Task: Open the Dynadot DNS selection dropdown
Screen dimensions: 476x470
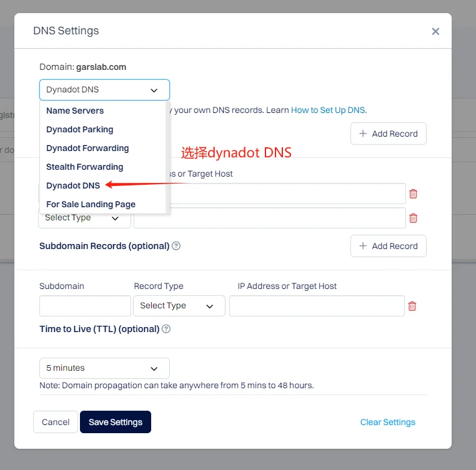Action: pyautogui.click(x=104, y=90)
